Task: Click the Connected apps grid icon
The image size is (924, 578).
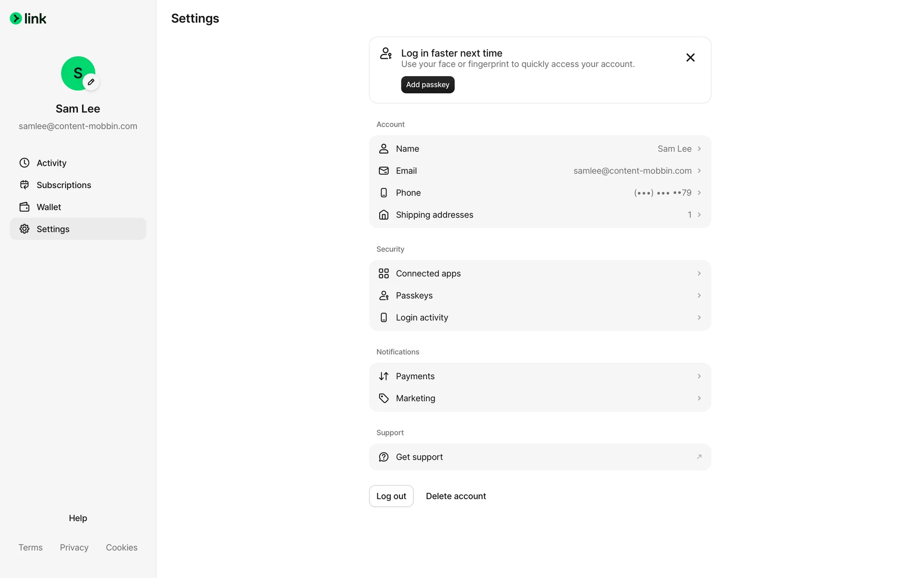Action: [x=384, y=274]
